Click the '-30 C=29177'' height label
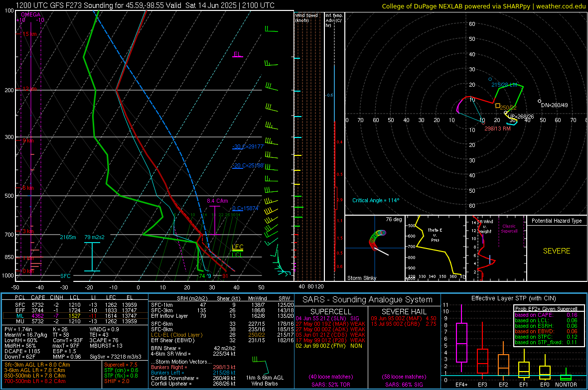Screen dimensions: 588x390 tap(248, 146)
